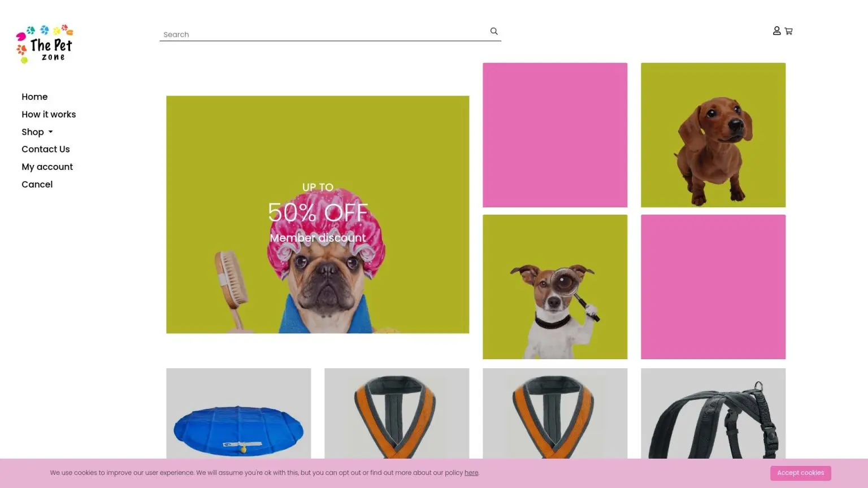Viewport: 868px width, 488px height.
Task: View the blue pet cooling mat product
Action: point(238,418)
